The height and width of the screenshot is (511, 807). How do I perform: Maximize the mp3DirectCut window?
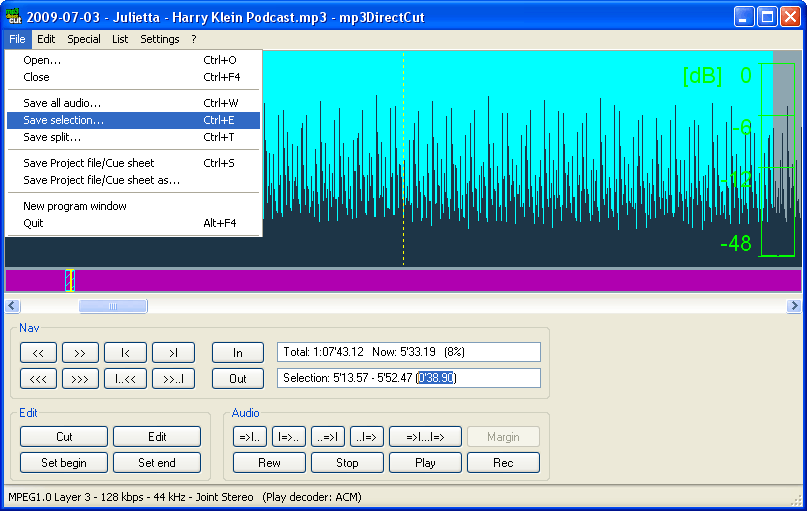[767, 16]
